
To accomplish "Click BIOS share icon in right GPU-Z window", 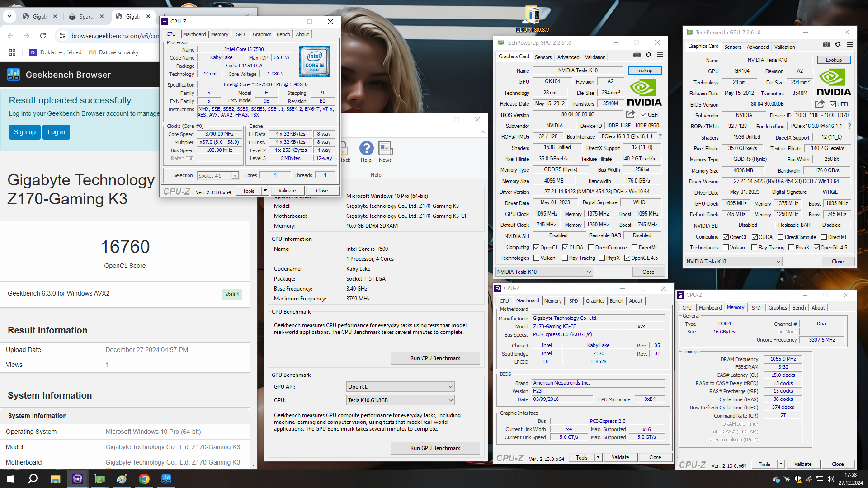I will tap(820, 104).
